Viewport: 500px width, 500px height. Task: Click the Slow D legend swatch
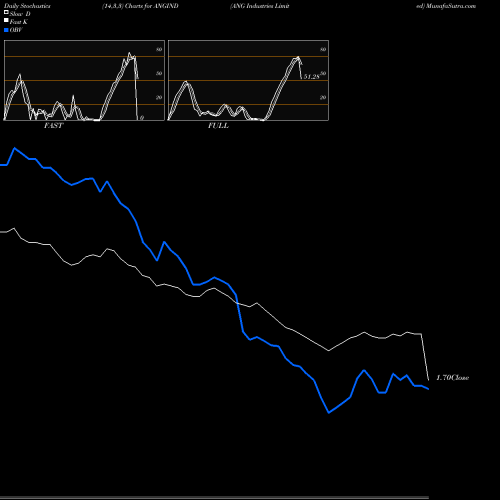tap(6, 12)
